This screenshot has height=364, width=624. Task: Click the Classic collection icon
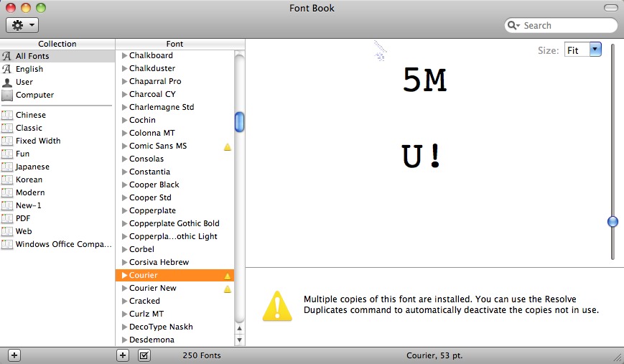pyautogui.click(x=7, y=128)
